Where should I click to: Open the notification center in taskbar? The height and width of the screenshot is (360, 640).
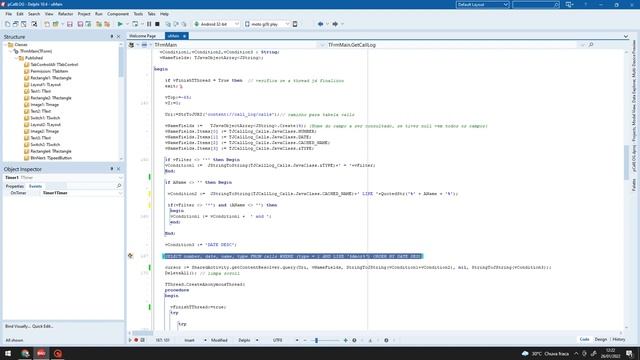(630, 353)
